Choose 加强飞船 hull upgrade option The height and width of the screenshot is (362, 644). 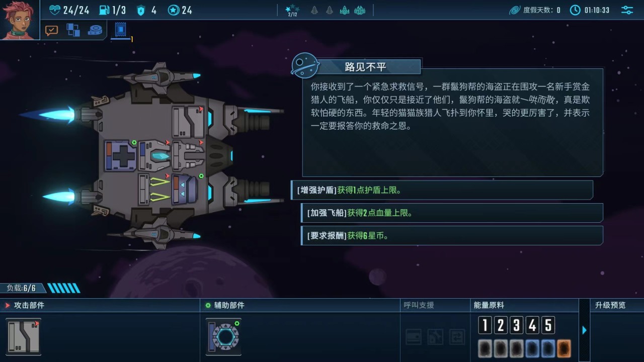click(452, 213)
